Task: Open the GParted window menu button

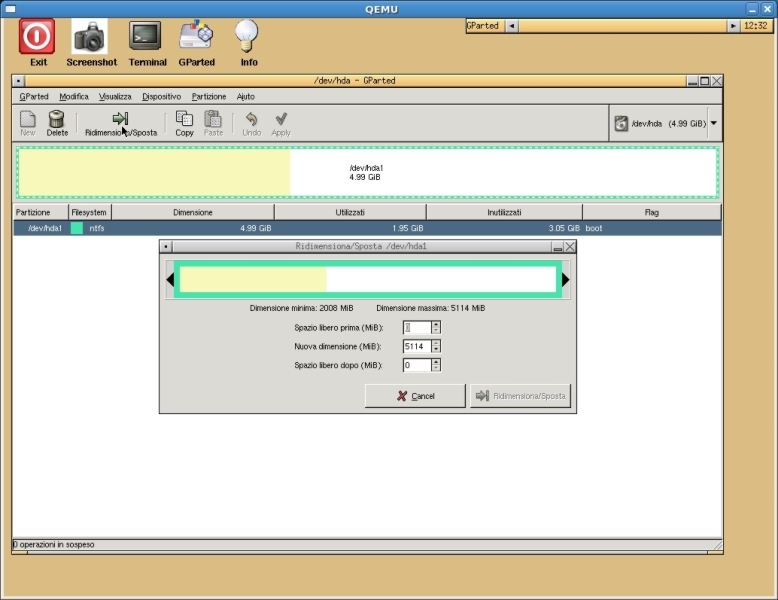Action: pos(18,81)
